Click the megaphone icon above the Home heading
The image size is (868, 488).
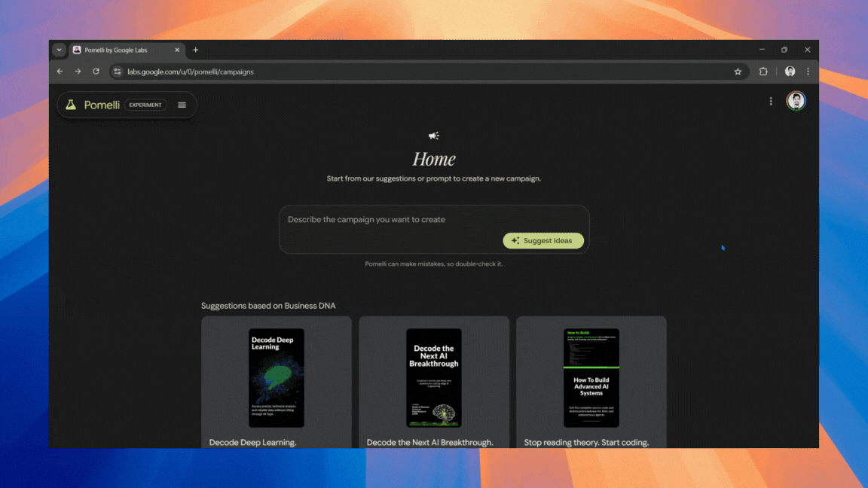pos(434,136)
